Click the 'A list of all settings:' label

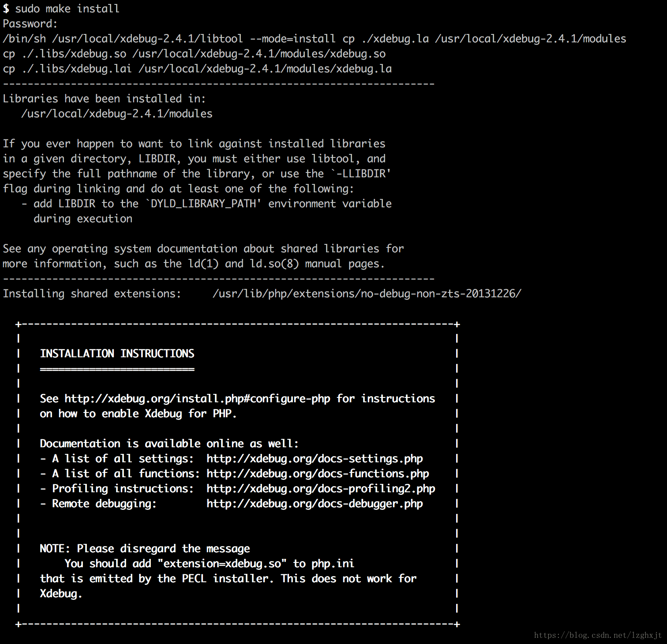[x=123, y=459]
